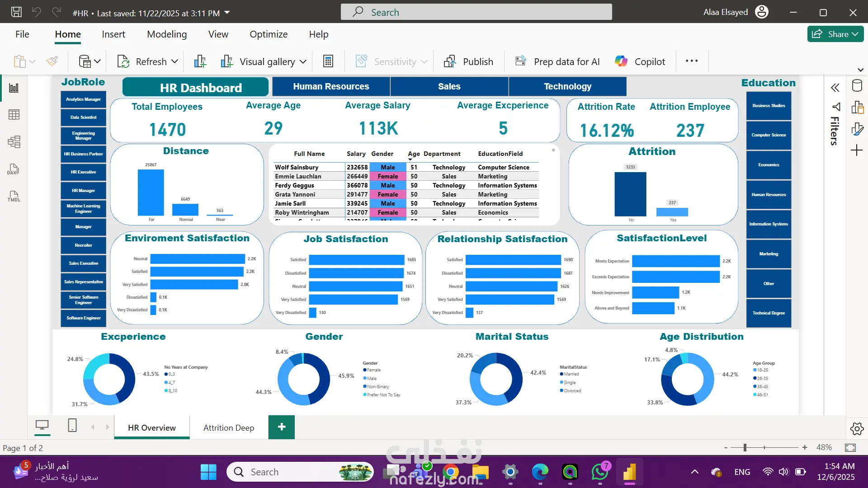Open the DAX query view
Image resolution: width=868 pixels, height=488 pixels.
click(x=13, y=169)
